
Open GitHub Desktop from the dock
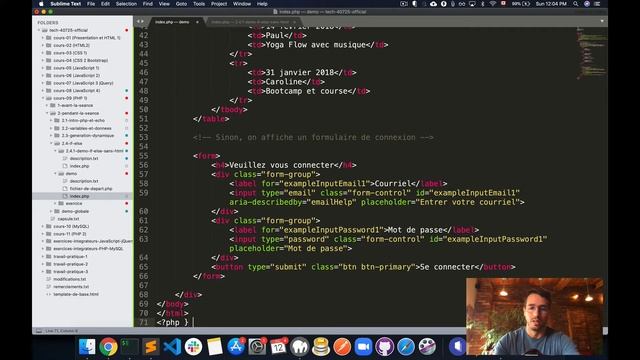(x=384, y=347)
